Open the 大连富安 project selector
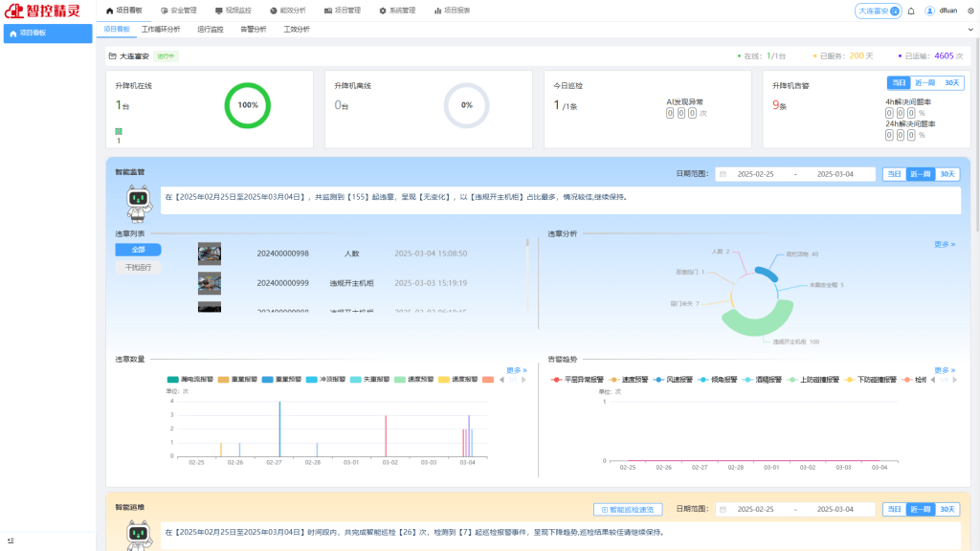 [x=878, y=11]
